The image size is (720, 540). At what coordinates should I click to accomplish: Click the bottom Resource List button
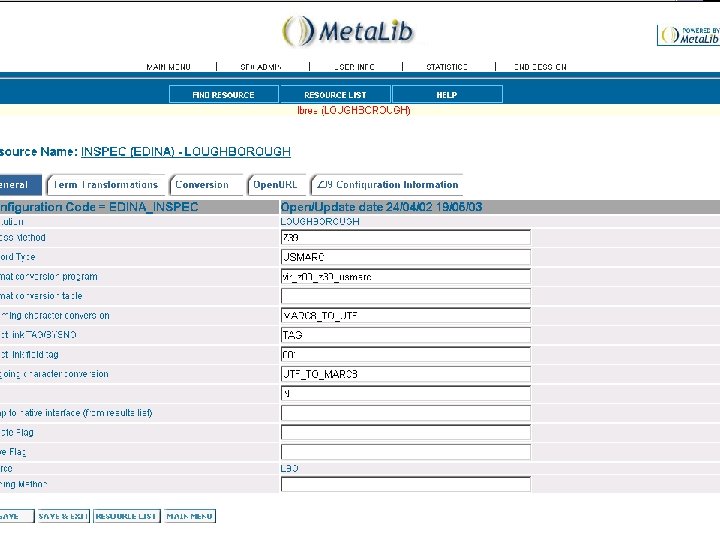coord(127,516)
